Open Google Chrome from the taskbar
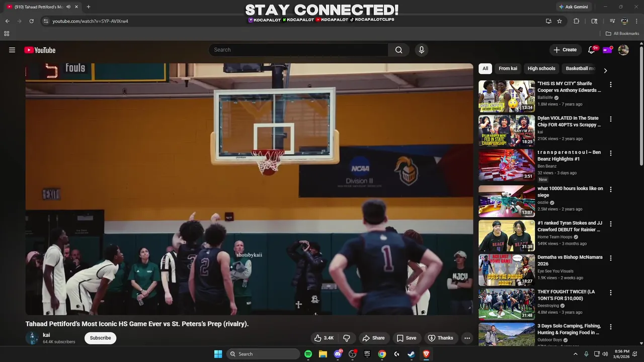This screenshot has width=644, height=362. coord(382,354)
